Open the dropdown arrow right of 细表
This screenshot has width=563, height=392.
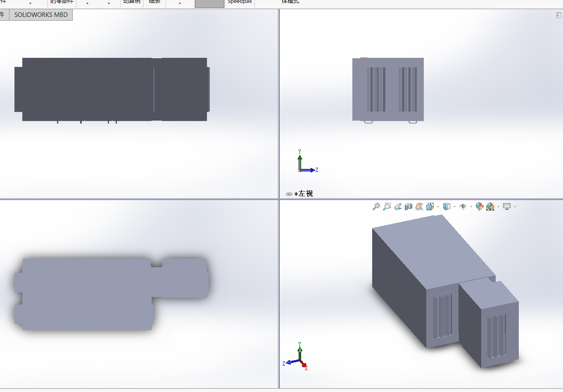click(x=180, y=3)
